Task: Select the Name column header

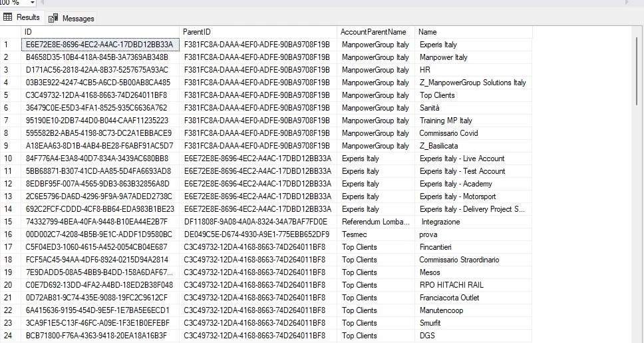Action: click(474, 32)
